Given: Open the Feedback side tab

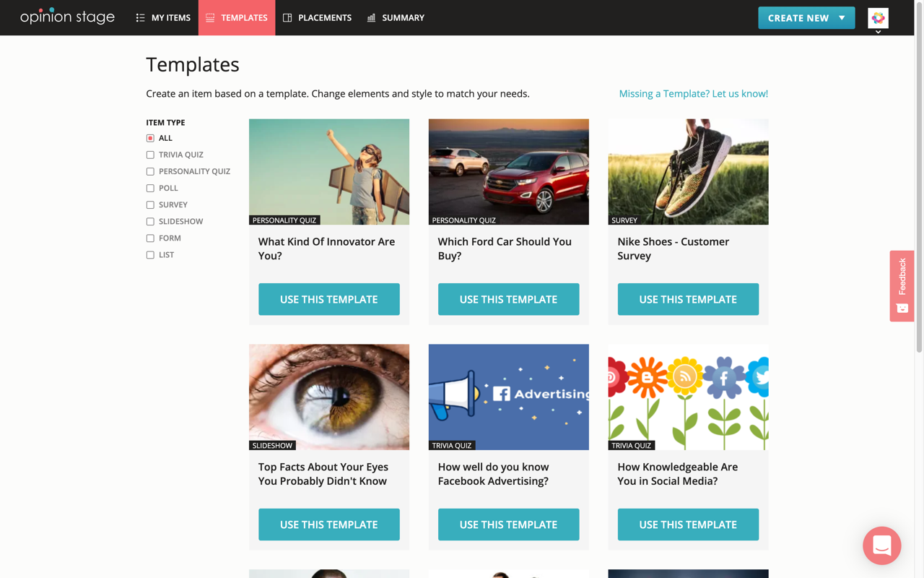Looking at the screenshot, I should click(902, 285).
